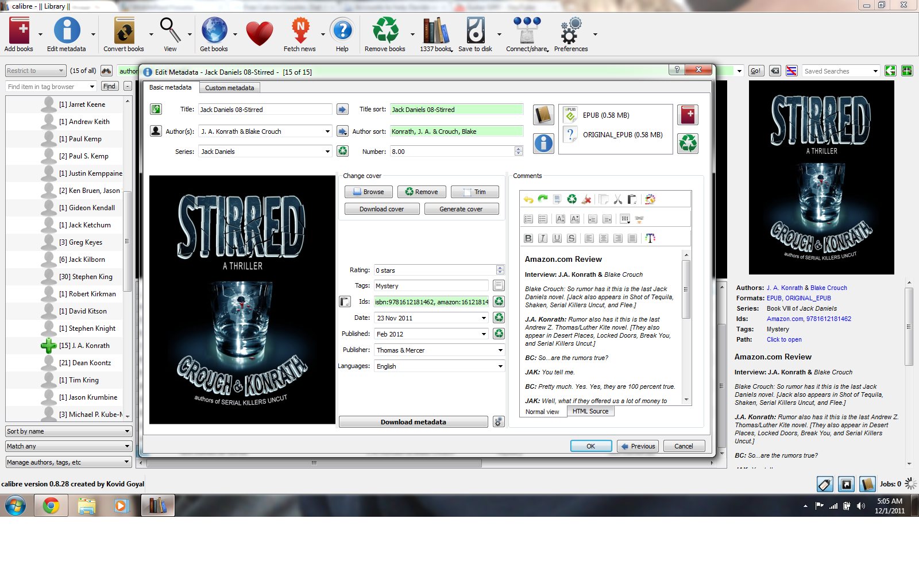Add a new format with the red book icon
The width and height of the screenshot is (919, 588).
click(688, 115)
